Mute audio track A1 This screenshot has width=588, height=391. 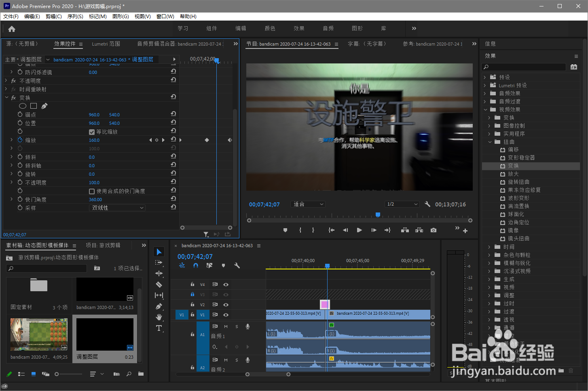coord(226,326)
